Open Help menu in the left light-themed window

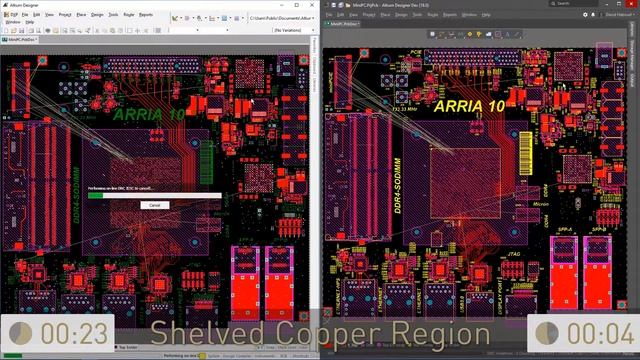(30, 22)
